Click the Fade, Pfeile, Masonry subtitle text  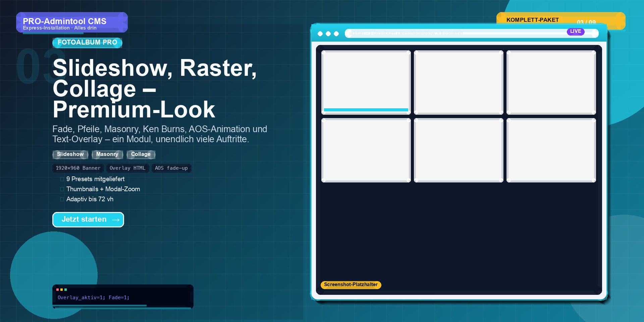(x=160, y=134)
